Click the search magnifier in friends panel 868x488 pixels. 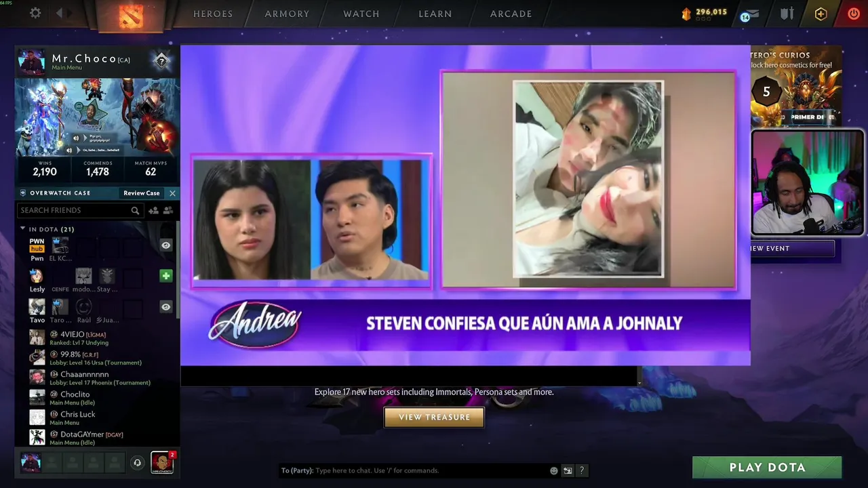click(x=136, y=211)
